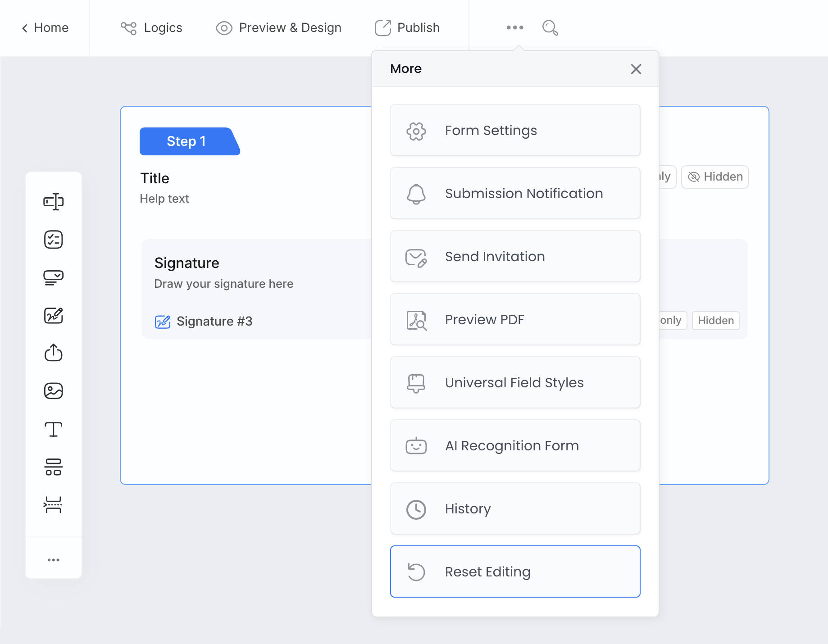Close the More panel
This screenshot has width=828, height=644.
636,69
